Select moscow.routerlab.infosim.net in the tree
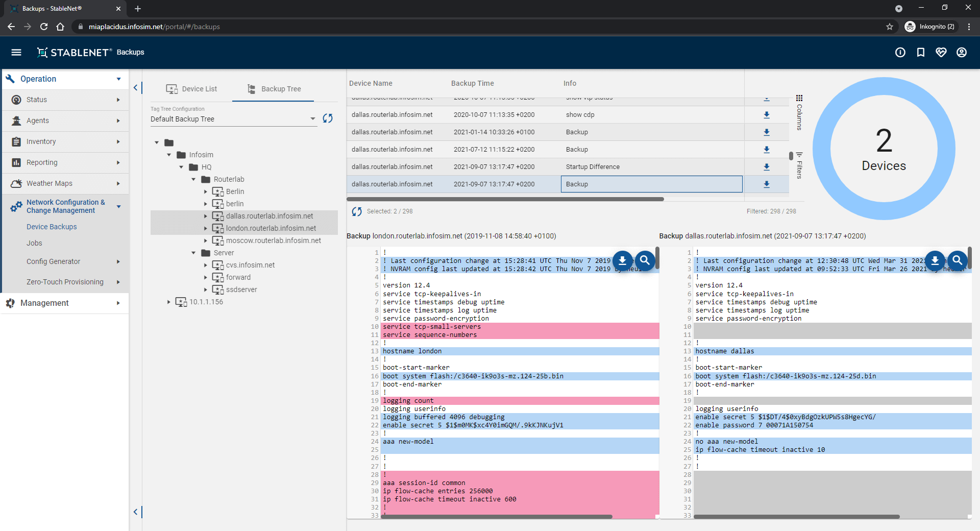 click(x=274, y=240)
